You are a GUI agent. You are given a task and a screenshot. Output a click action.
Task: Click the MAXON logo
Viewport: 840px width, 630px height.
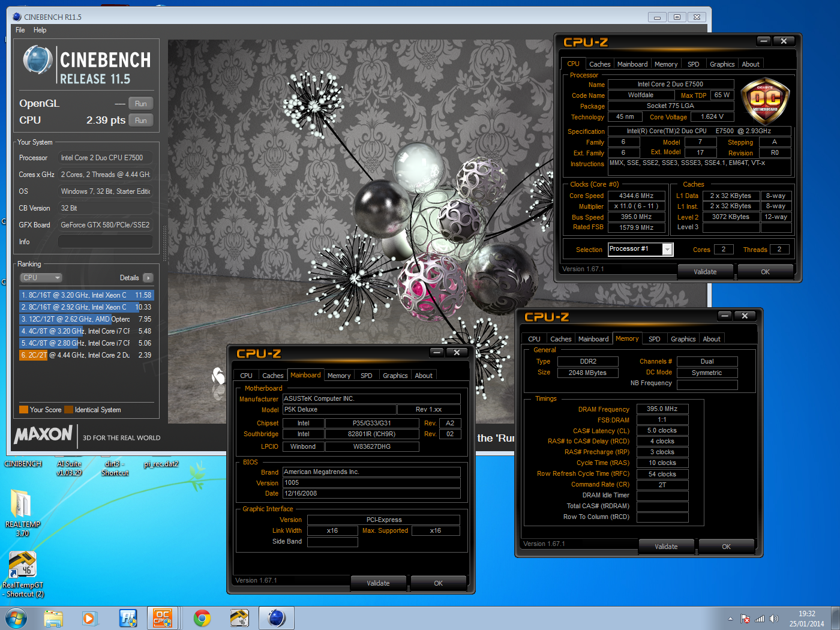(43, 434)
